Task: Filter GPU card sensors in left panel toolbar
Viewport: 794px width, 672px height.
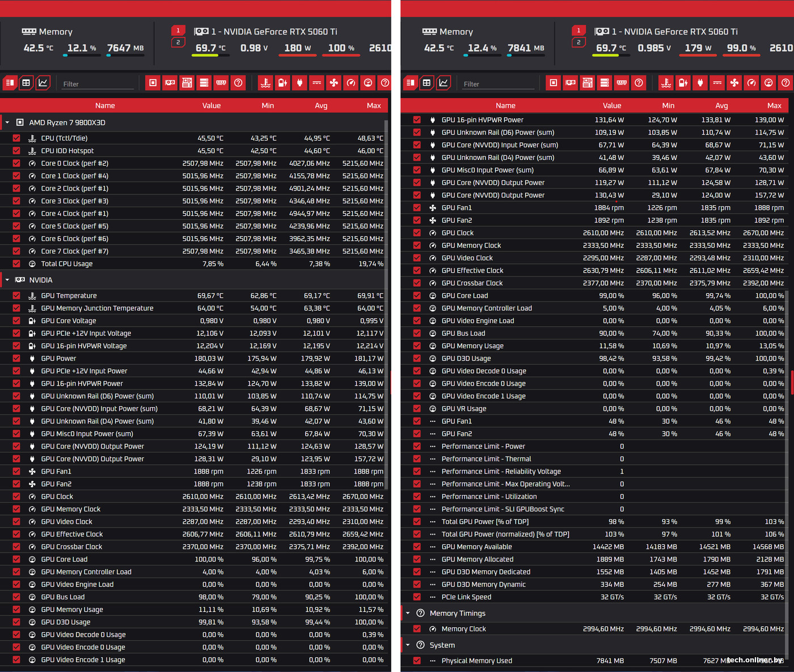Action: click(170, 83)
